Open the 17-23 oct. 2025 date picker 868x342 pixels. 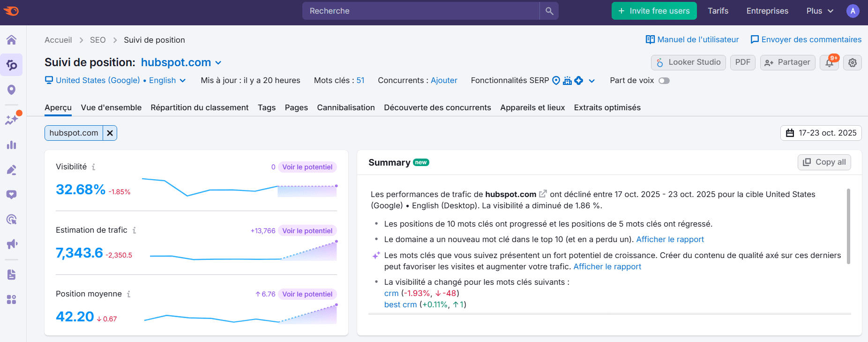pos(821,133)
